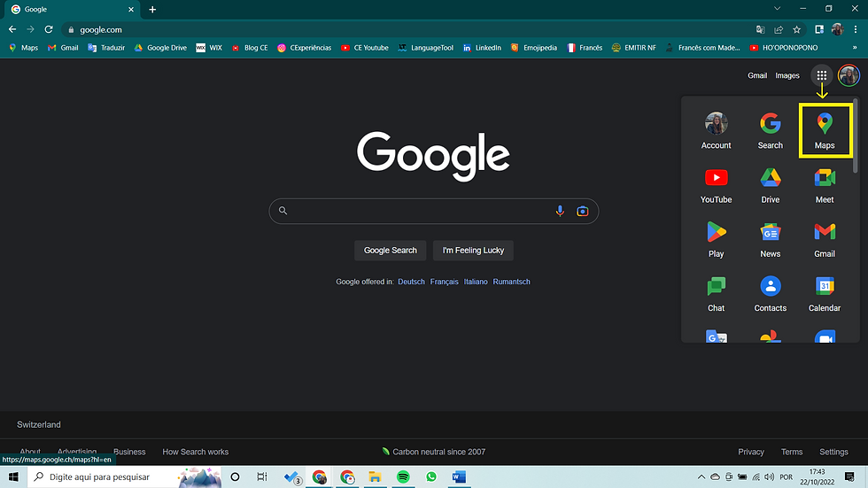Open the Emojipedia bookmark
868x488 pixels.
tap(533, 48)
